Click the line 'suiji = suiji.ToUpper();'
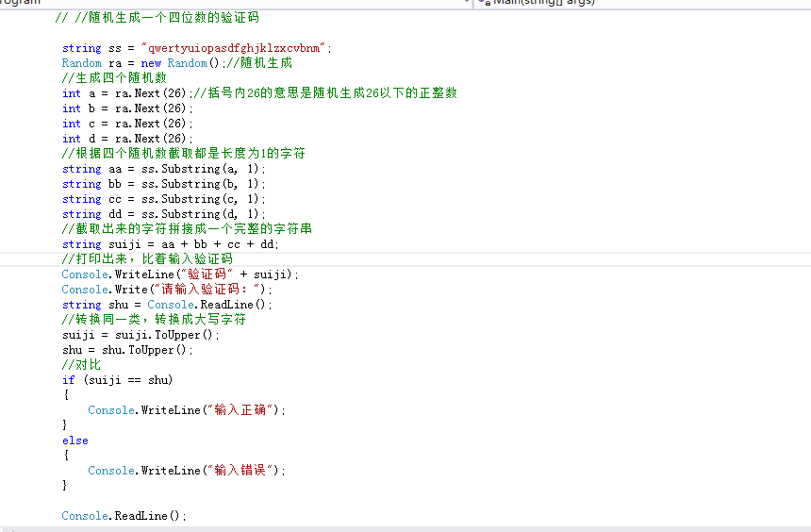 point(141,336)
